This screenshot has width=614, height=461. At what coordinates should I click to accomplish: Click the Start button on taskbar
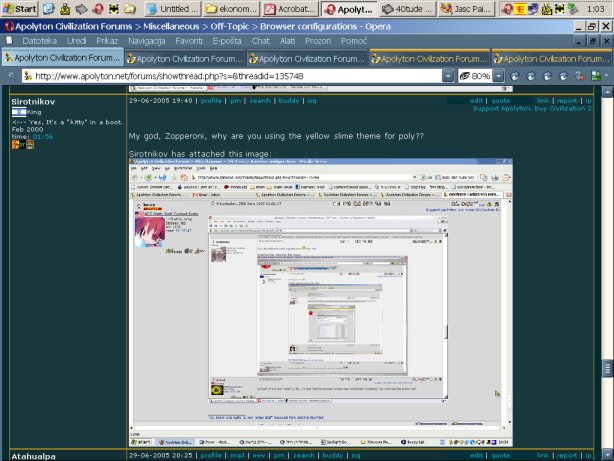[20, 8]
